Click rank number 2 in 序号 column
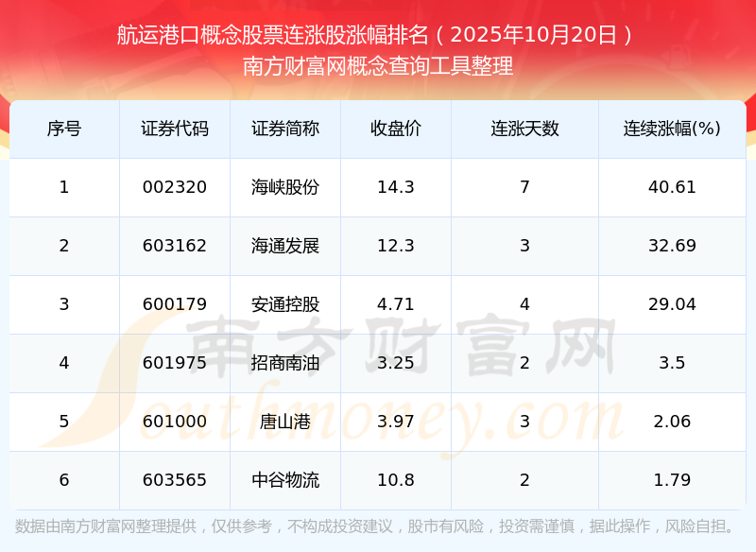The width and height of the screenshot is (756, 552). [64, 246]
